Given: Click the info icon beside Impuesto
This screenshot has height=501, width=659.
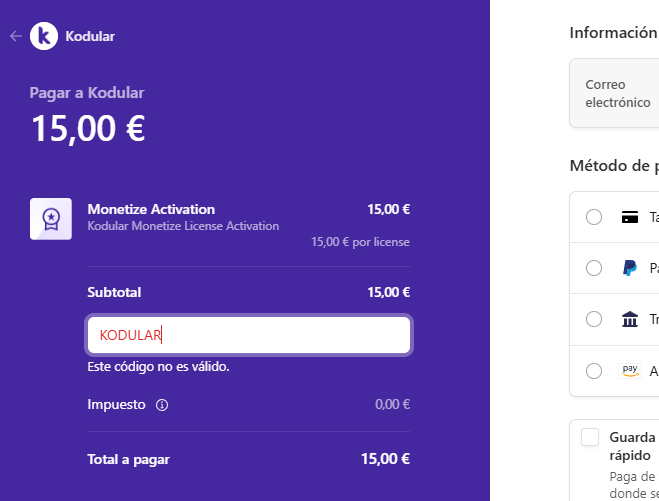Looking at the screenshot, I should [x=162, y=405].
